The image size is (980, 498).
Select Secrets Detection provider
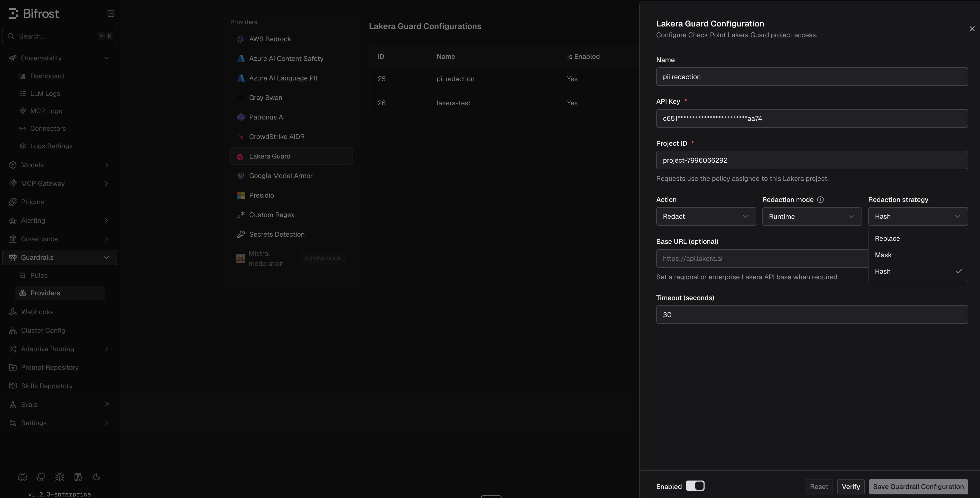click(291, 234)
